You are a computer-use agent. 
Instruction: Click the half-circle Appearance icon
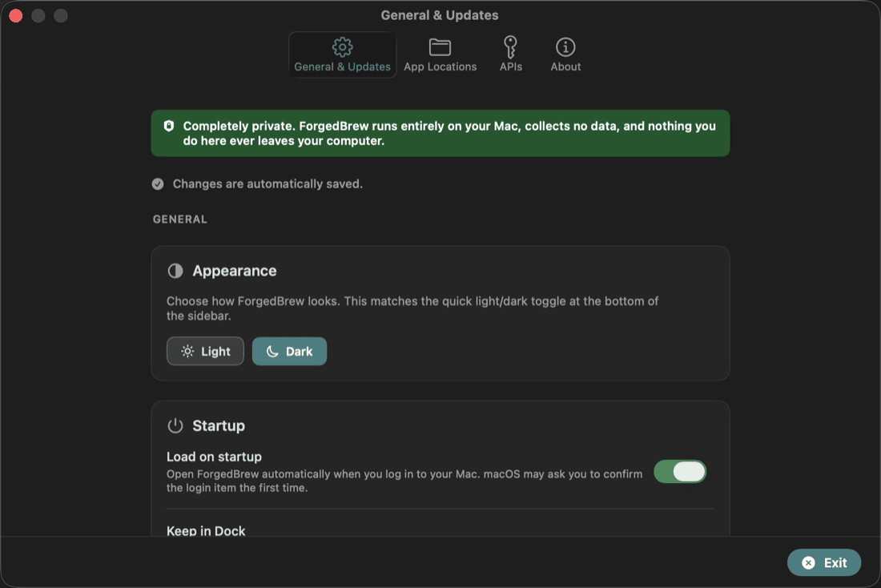click(x=175, y=271)
